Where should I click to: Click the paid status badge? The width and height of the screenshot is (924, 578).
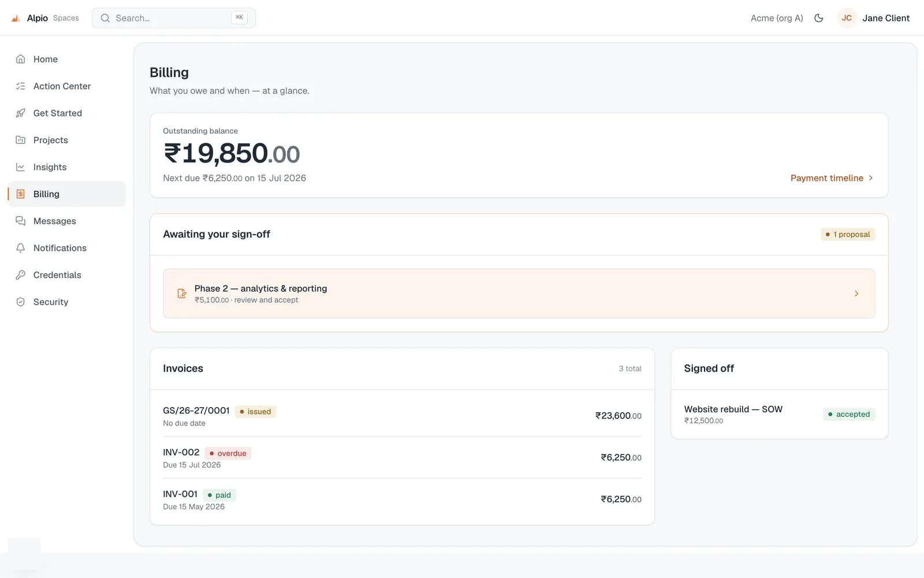pyautogui.click(x=219, y=495)
